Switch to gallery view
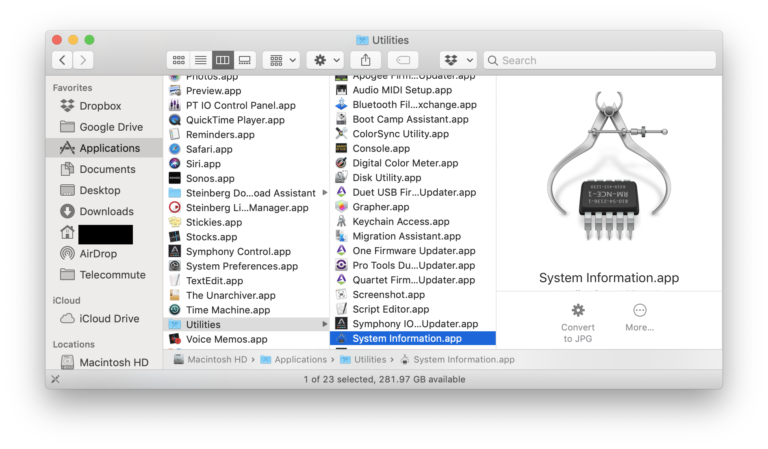 tap(244, 60)
